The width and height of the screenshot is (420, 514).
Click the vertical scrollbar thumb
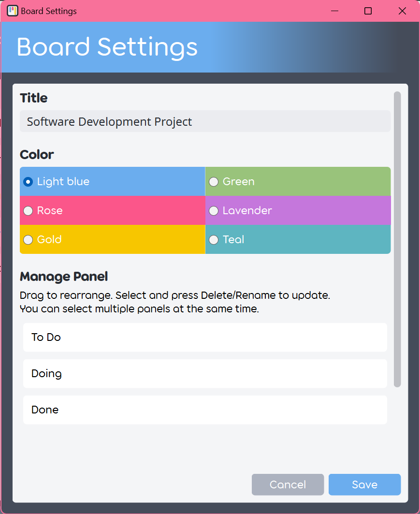coord(397,239)
